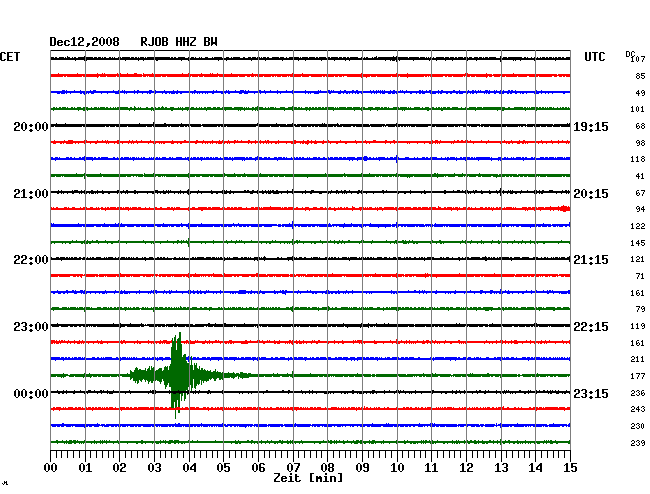Click the "20:15" UTC time label
Image resolution: width=650 pixels, height=494 pixels.
591,194
